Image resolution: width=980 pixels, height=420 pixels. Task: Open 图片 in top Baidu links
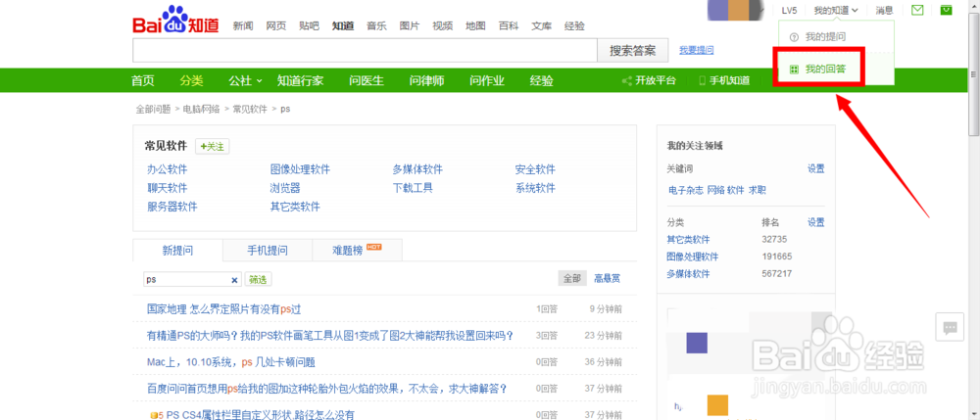410,26
